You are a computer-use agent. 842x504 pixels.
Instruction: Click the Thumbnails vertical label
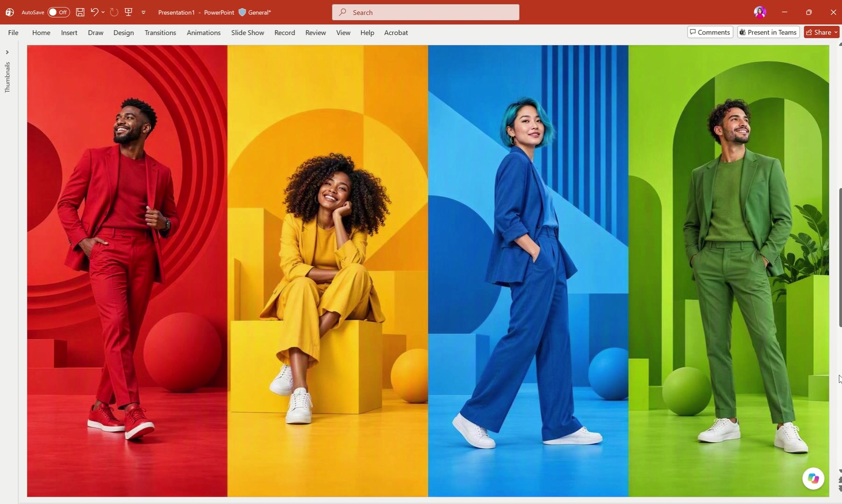(x=7, y=77)
